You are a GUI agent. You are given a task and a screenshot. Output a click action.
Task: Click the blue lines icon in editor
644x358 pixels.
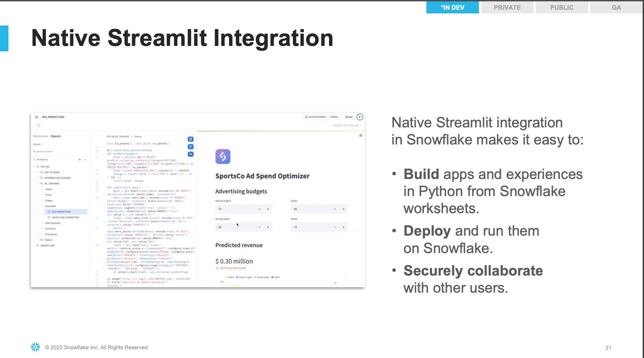191,146
